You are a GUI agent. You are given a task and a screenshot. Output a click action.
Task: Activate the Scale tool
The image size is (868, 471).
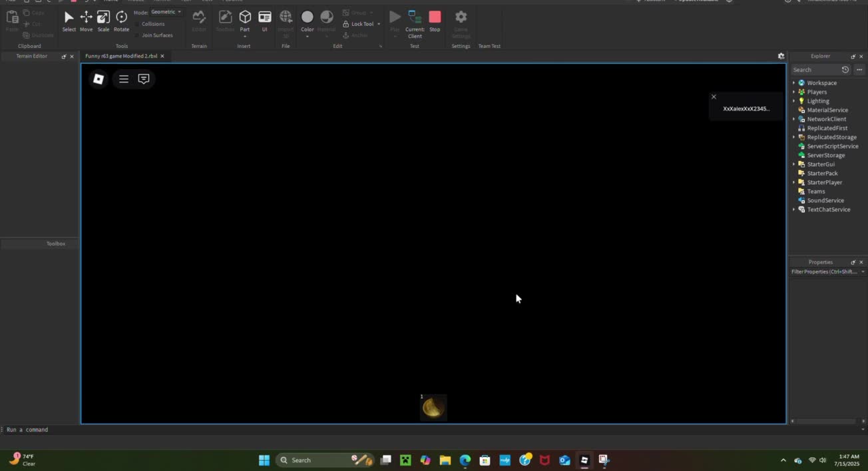[x=103, y=20]
